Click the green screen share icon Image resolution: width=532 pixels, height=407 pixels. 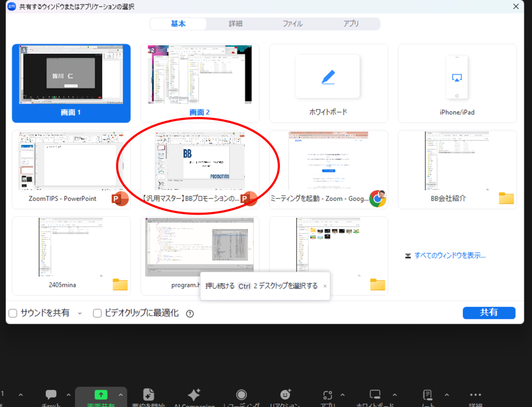[x=101, y=395]
